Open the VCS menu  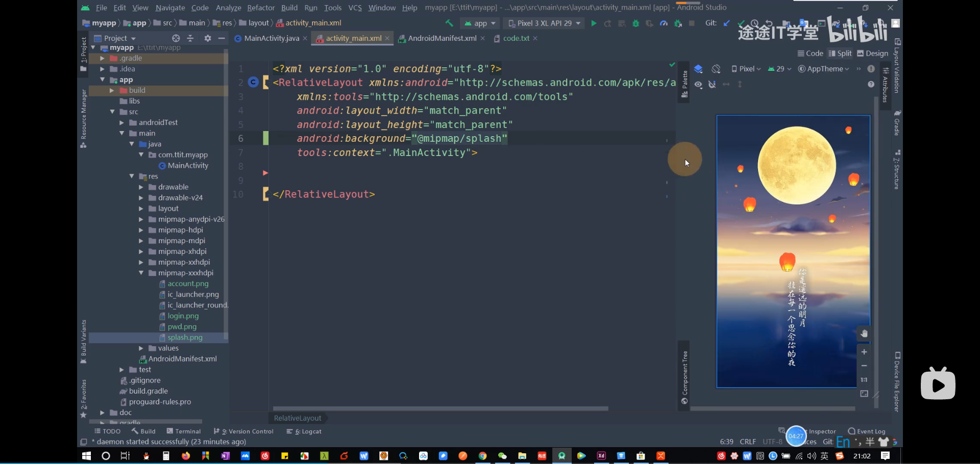pos(355,8)
